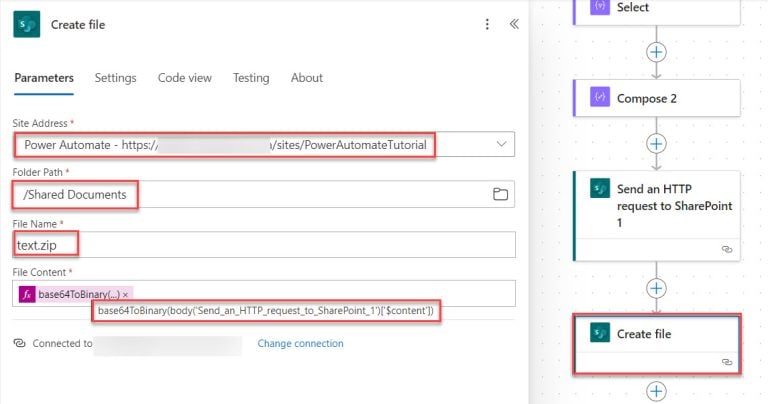This screenshot has height=404, width=768.
Task: Add step below Send an HTTP request
Action: 656,288
